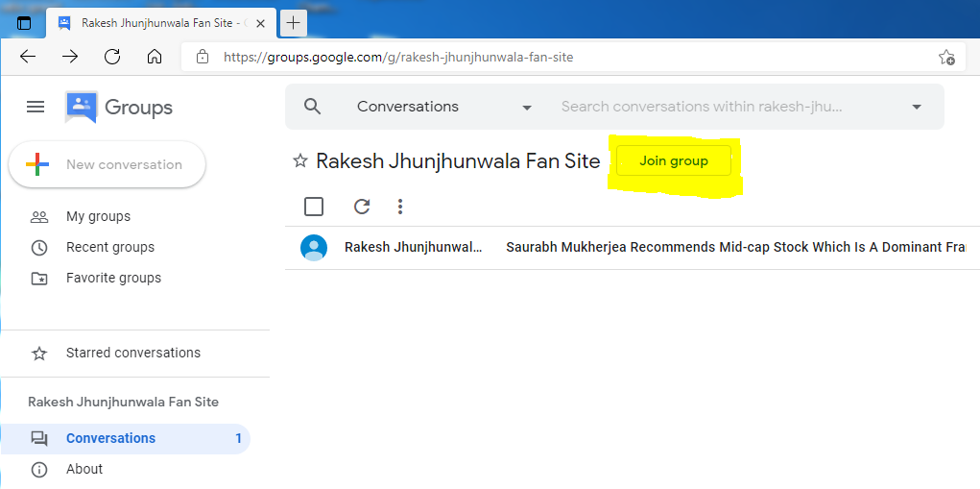The image size is (980, 489).
Task: Open the hamburger main menu
Action: click(36, 107)
